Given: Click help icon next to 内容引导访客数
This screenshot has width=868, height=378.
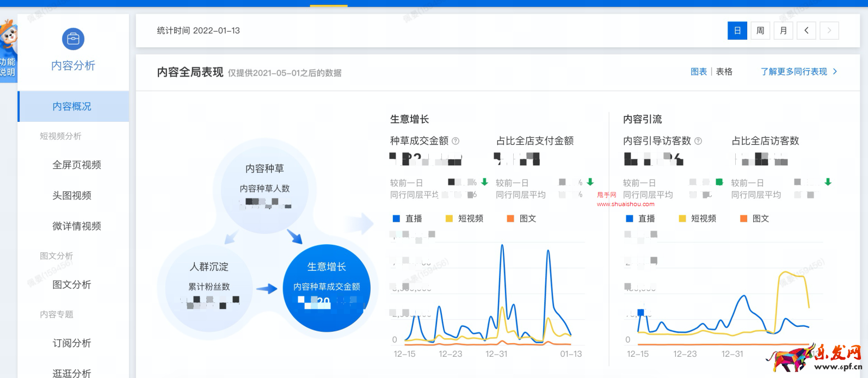Looking at the screenshot, I should 698,141.
